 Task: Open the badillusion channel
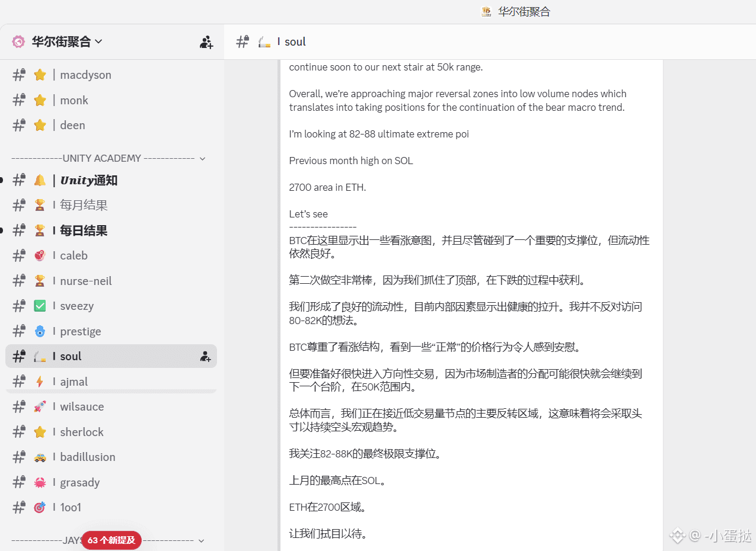[111, 457]
